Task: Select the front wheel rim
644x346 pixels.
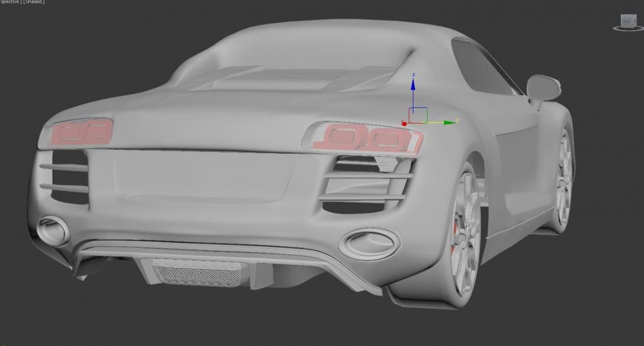Action: (564, 180)
